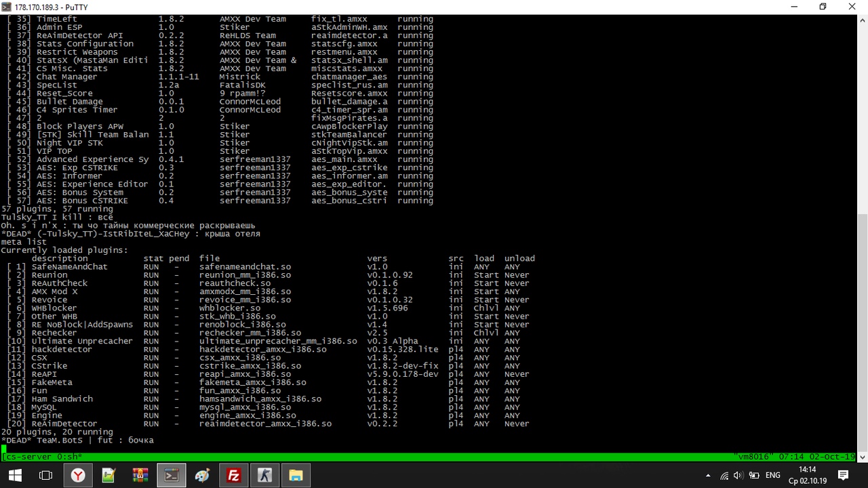
Task: Click the 'Restrict Weapons' plugin name
Action: 77,52
